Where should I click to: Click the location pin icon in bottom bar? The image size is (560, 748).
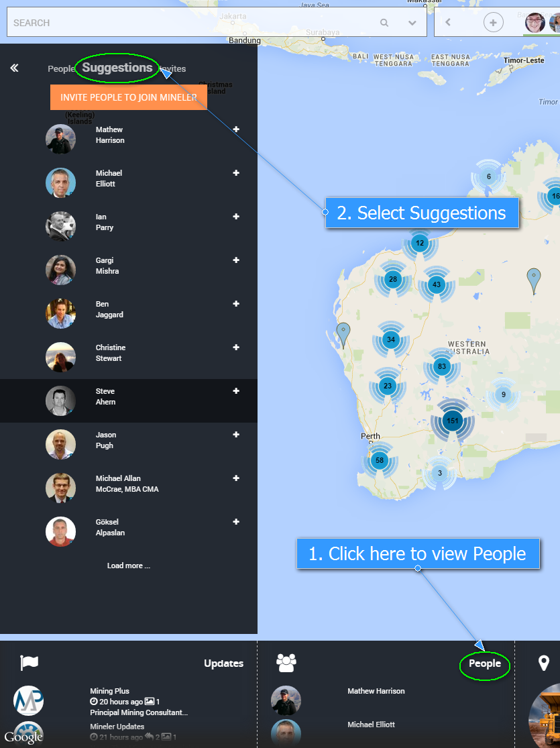coord(544,663)
